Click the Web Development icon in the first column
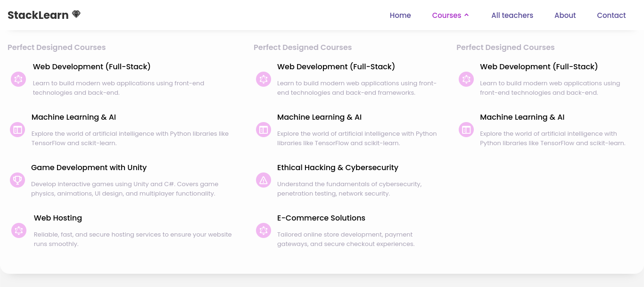Screen dimensions: 644x287 (x=18, y=79)
